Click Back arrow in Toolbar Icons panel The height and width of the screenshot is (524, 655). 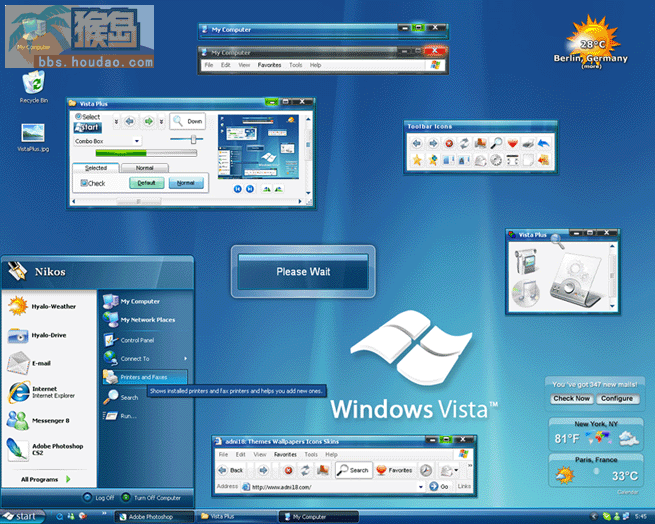416,143
